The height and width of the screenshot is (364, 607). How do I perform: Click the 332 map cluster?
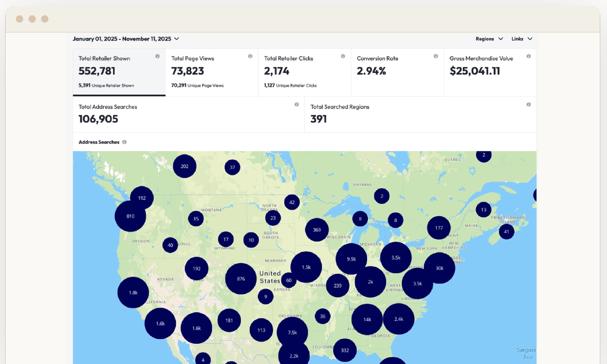coord(345,350)
